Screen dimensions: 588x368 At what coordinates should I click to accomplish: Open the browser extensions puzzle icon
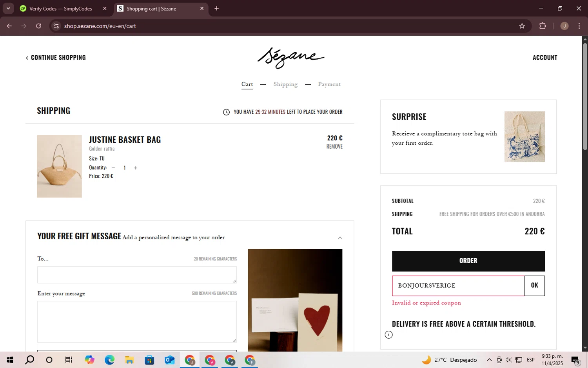[x=543, y=26]
